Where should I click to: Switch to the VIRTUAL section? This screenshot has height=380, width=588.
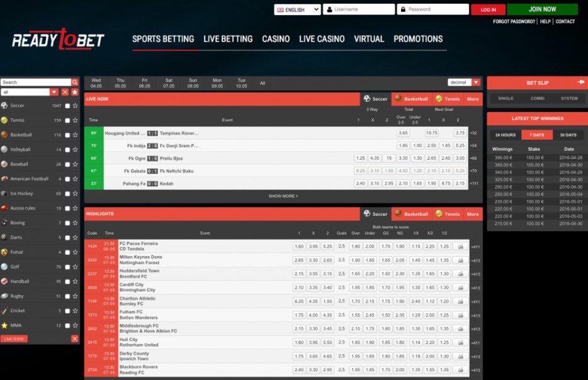(369, 39)
